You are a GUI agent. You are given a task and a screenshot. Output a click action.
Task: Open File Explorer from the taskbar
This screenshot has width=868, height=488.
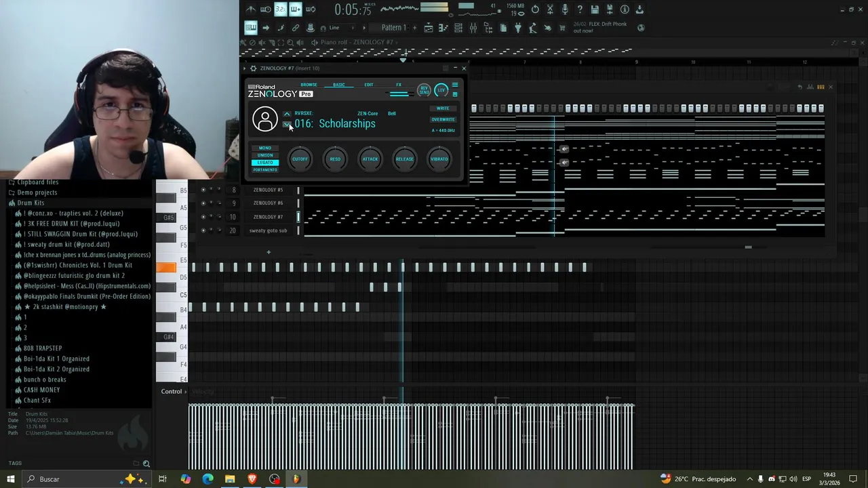tap(230, 479)
